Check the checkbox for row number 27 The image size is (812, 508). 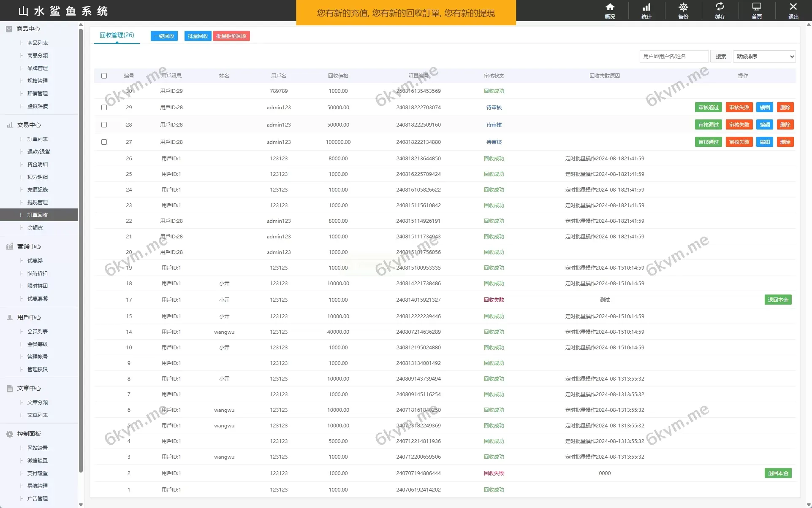(104, 142)
